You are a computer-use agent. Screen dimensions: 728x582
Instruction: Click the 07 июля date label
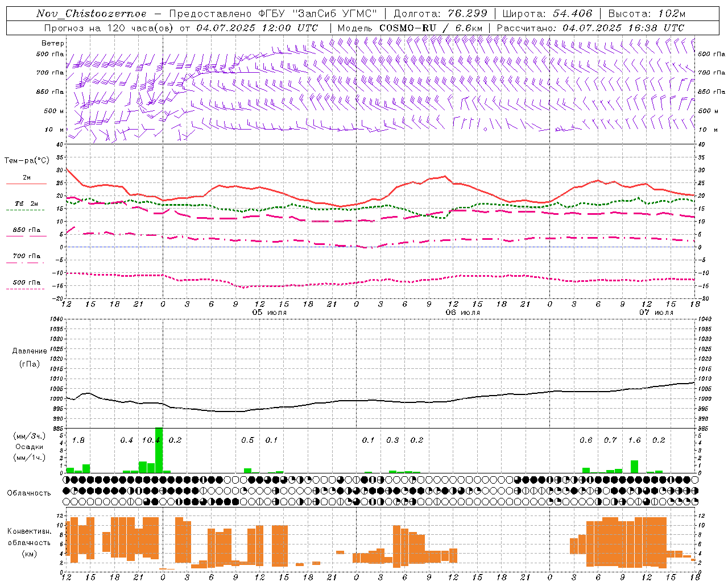pos(656,313)
